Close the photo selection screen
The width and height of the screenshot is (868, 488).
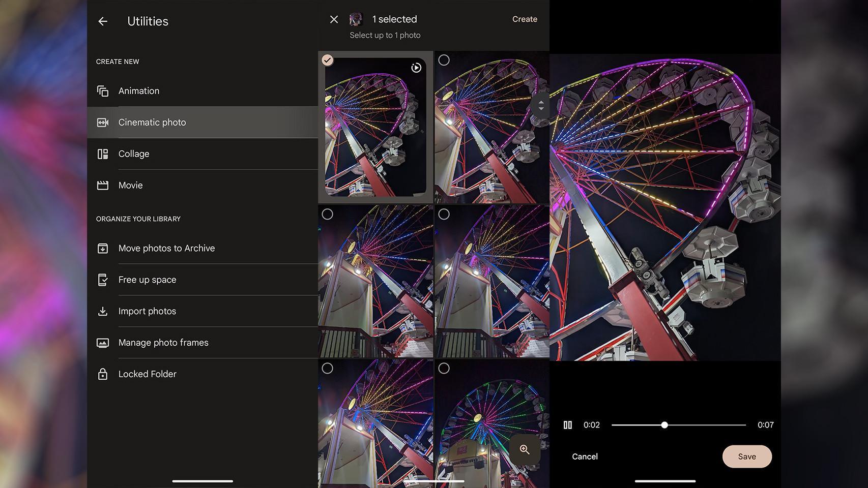(334, 19)
